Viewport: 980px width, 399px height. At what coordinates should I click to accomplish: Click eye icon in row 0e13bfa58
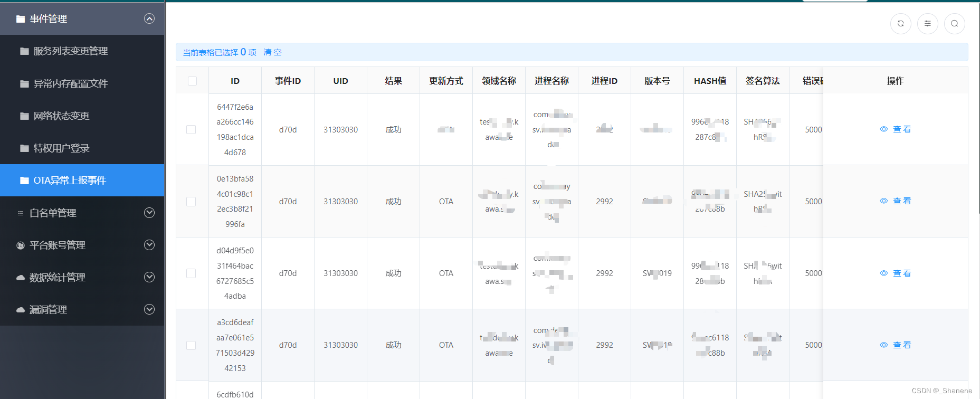[884, 201]
